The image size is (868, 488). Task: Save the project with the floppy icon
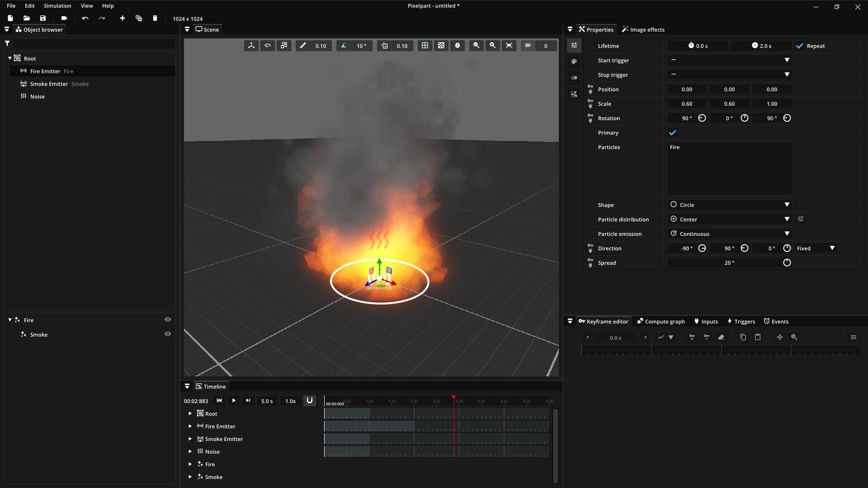coord(43,19)
